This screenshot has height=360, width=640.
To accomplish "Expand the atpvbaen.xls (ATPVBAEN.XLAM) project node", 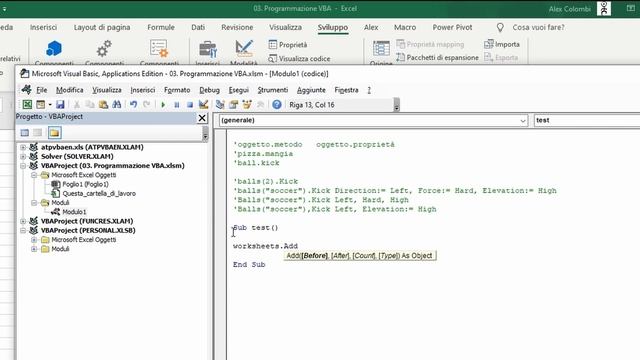I will 23,147.
